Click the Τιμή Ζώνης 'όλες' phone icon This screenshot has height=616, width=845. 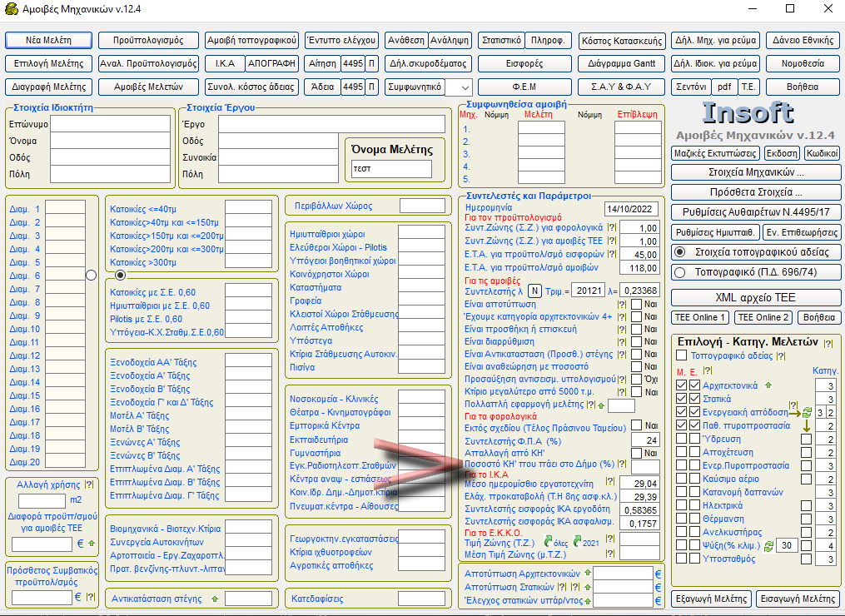pyautogui.click(x=549, y=542)
